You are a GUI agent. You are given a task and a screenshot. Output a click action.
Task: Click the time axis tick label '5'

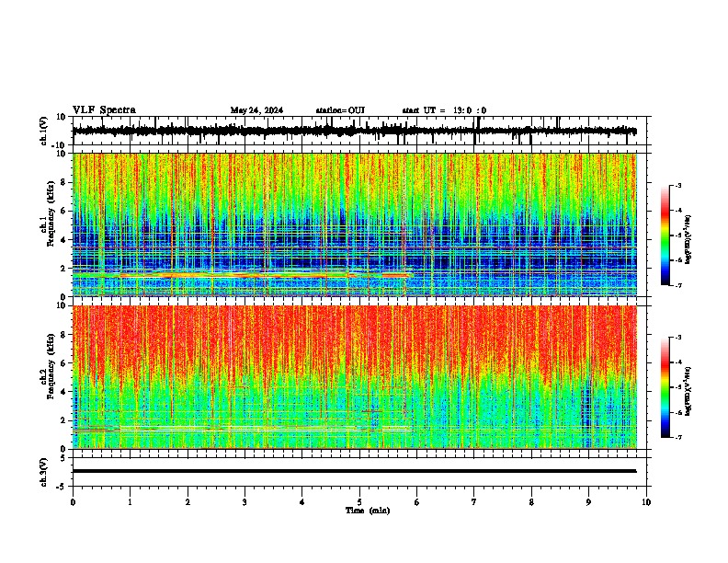359,502
